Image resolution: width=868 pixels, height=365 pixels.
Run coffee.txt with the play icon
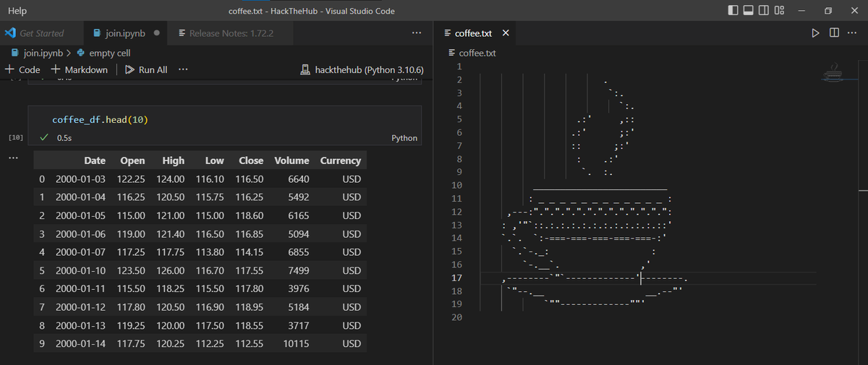[815, 33]
